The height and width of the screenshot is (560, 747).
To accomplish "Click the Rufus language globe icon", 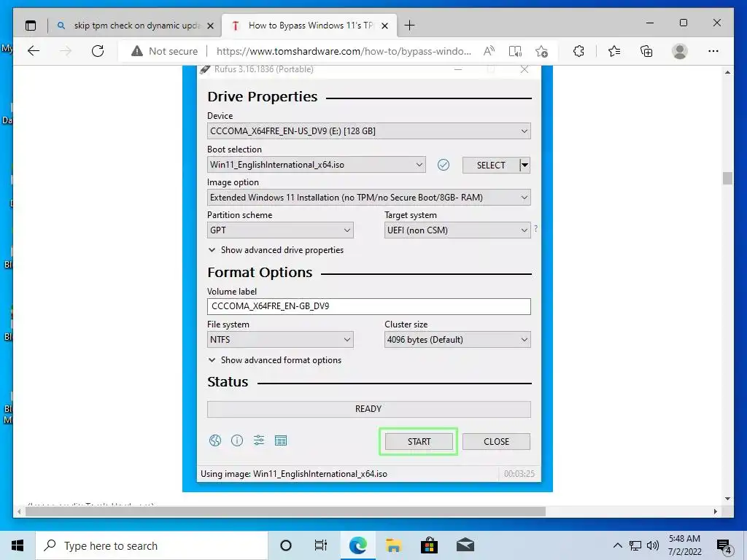I will [215, 440].
